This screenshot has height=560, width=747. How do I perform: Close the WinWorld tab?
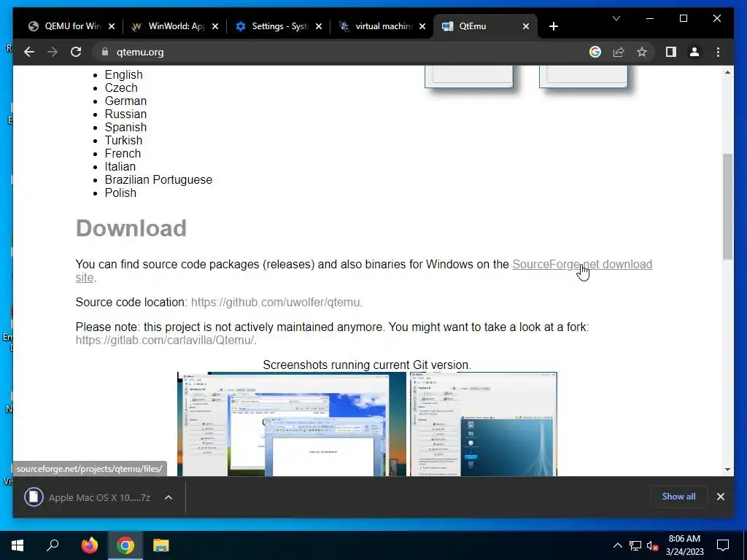click(x=215, y=26)
